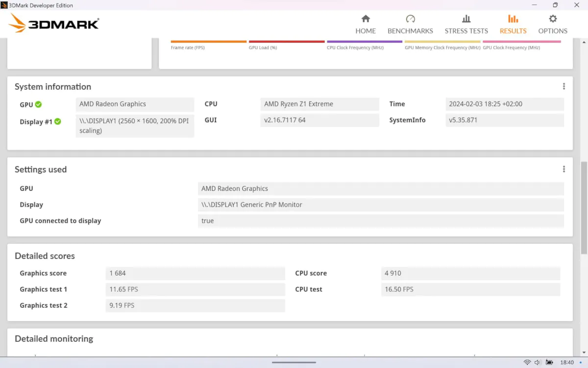Click Graphics test 1 value 11.65 FPS

[195, 289]
